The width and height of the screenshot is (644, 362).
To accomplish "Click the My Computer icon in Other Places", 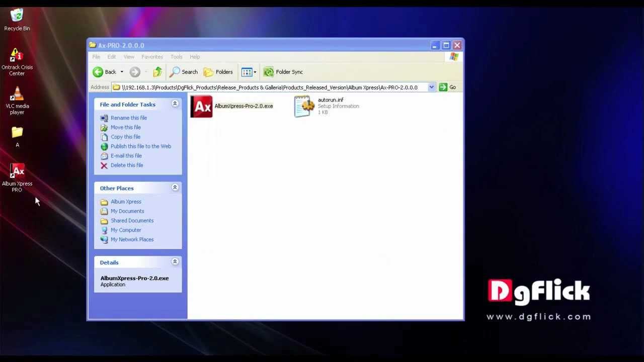I will [104, 230].
